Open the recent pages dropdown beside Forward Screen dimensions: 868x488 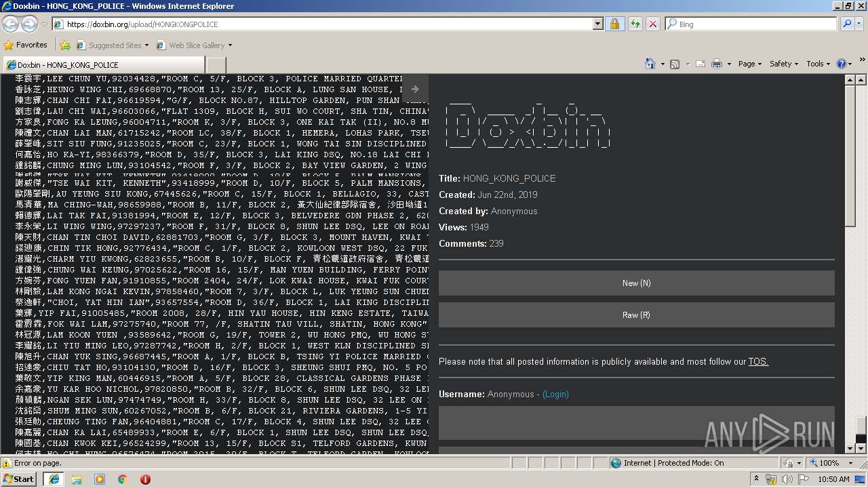click(44, 24)
